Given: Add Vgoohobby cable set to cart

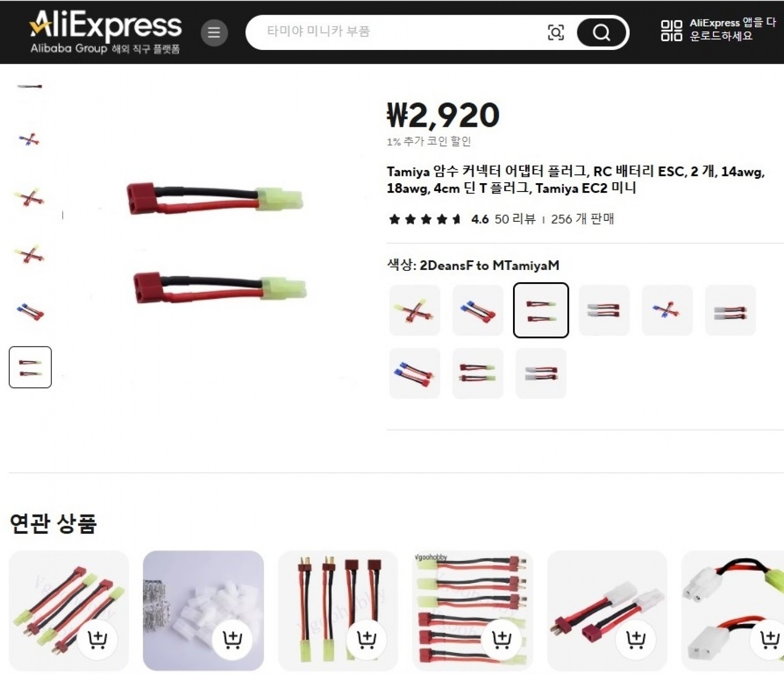Looking at the screenshot, I should 501,639.
